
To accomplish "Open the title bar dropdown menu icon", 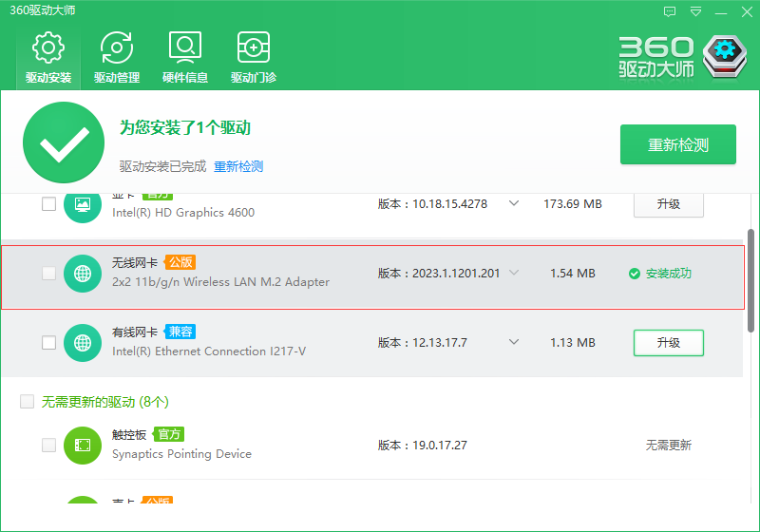I will click(x=695, y=11).
